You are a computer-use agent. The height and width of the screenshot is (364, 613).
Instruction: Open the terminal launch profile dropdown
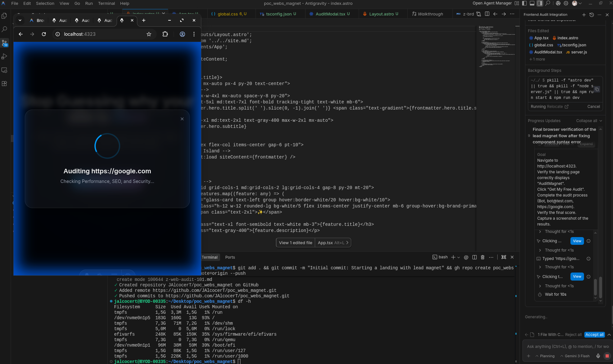459,257
